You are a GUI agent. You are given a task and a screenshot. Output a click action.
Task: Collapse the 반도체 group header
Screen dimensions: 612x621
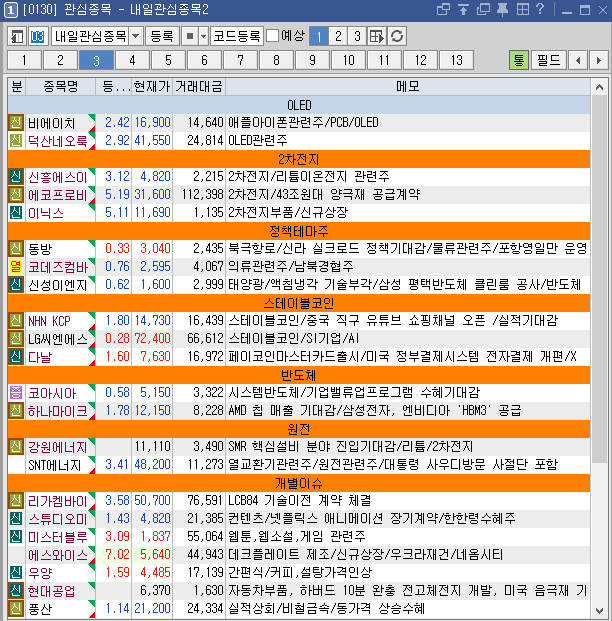coord(299,375)
